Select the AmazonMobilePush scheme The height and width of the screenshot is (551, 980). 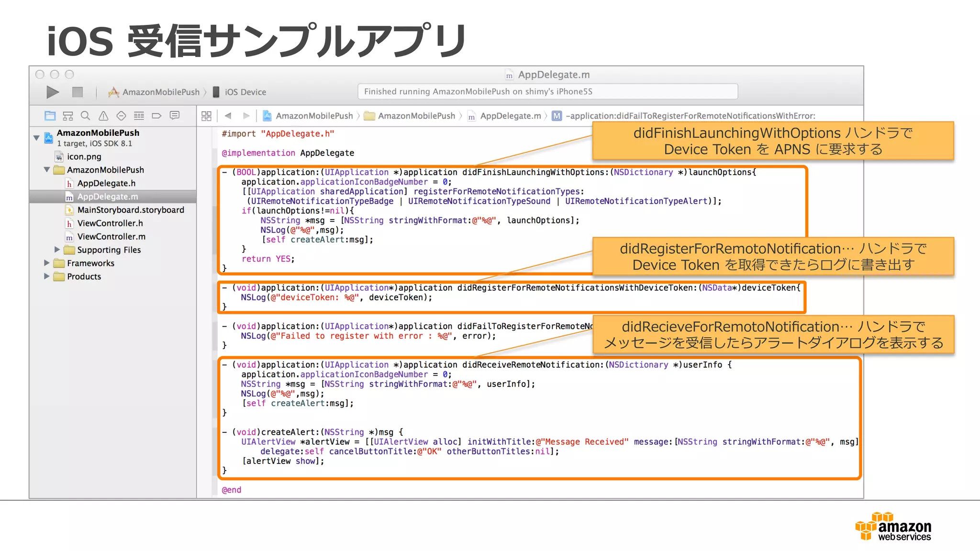[x=154, y=92]
